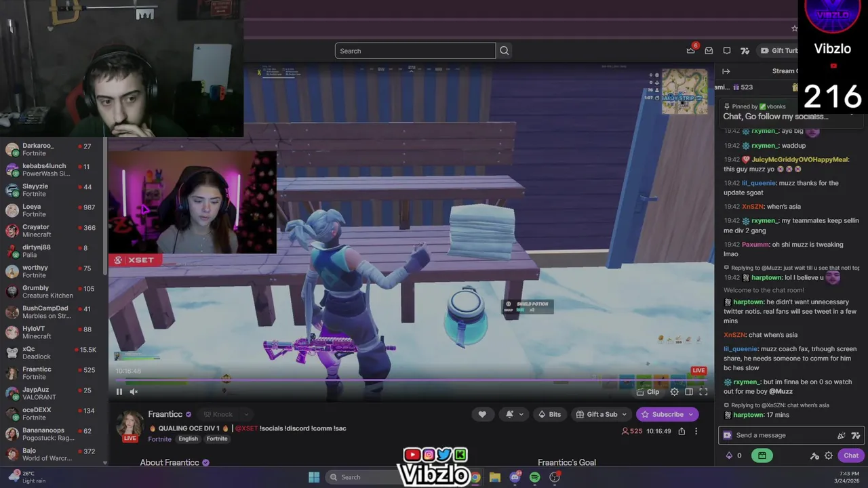Open player settings gear
The image size is (868, 488).
click(674, 392)
